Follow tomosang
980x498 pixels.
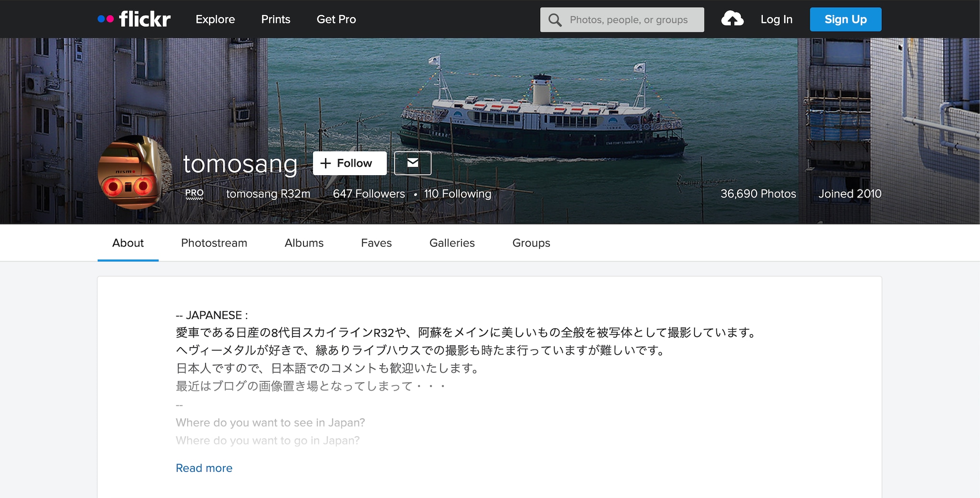click(350, 163)
